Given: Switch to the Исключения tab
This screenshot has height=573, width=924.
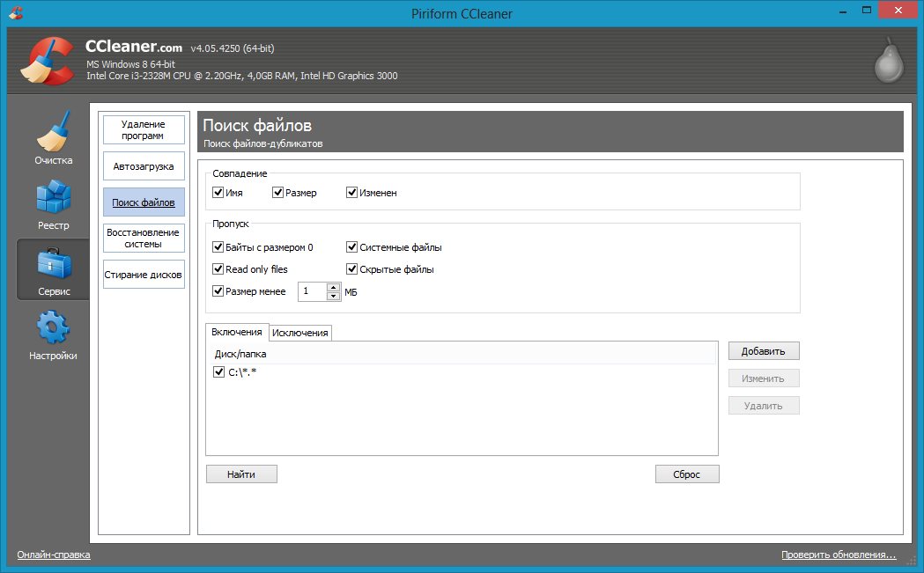Looking at the screenshot, I should [300, 333].
